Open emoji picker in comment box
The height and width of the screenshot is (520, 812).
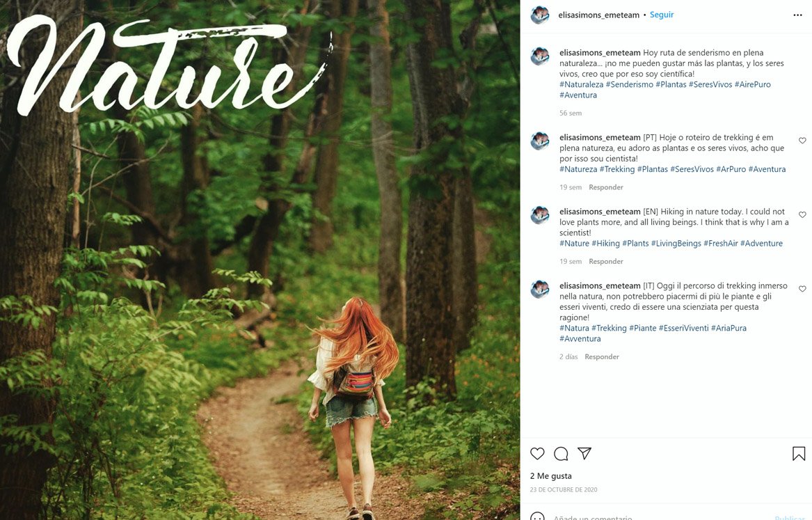[x=537, y=517]
